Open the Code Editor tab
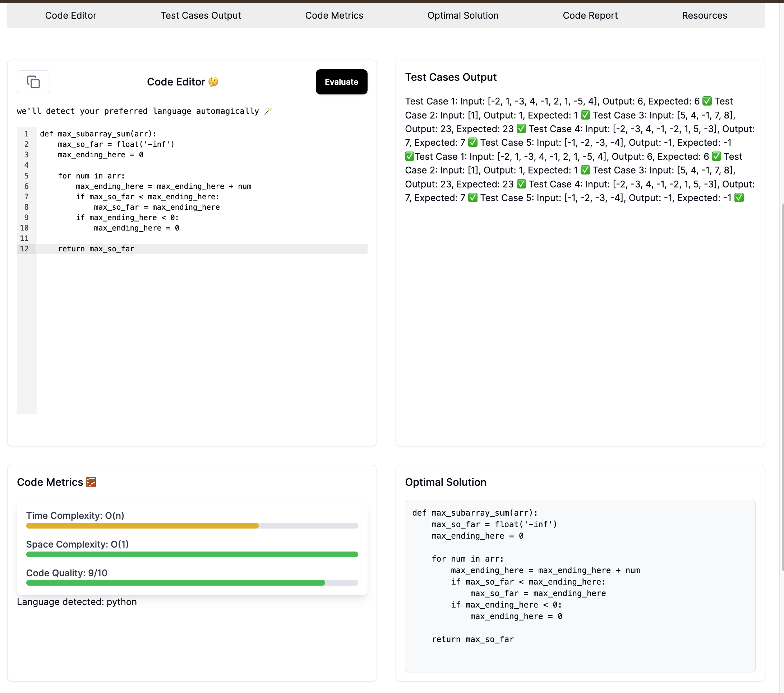This screenshot has width=784, height=693. pos(70,15)
